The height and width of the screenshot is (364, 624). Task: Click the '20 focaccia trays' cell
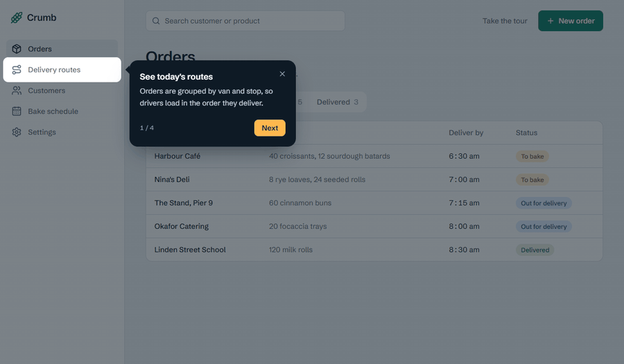297,226
